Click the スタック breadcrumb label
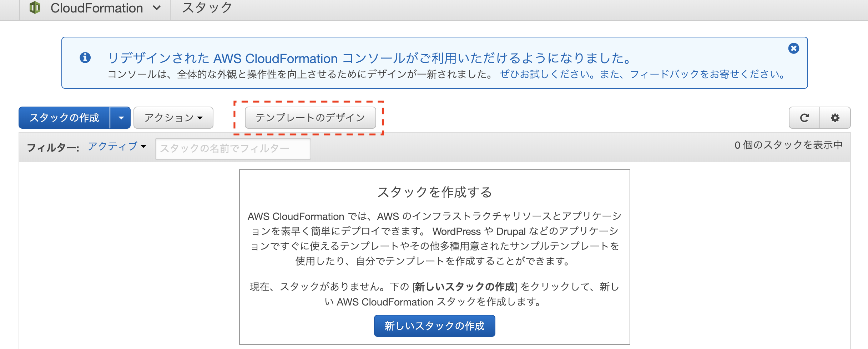 coord(207,7)
